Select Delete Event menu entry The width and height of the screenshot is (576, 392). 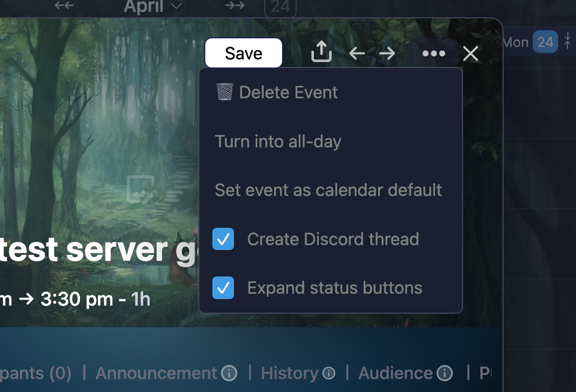331,92
